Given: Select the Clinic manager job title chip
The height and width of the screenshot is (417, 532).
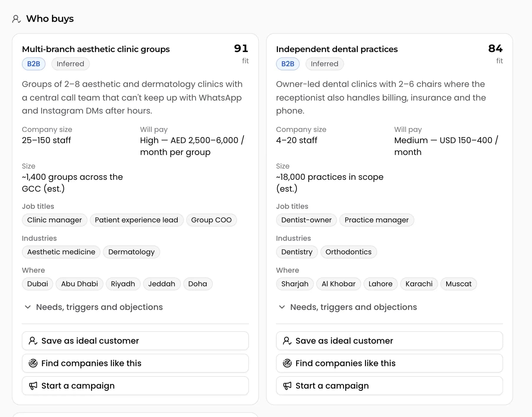Looking at the screenshot, I should tap(55, 220).
